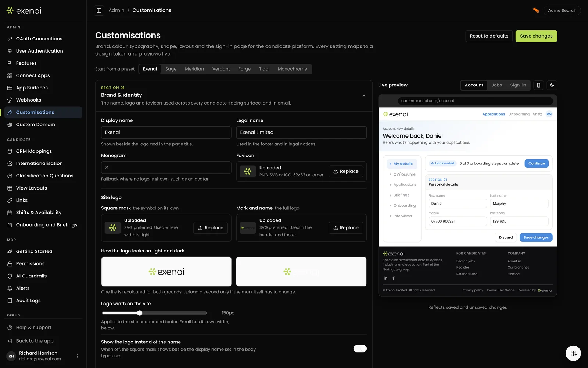The height and width of the screenshot is (368, 588).
Task: Open Internationalisation settings
Action: (43, 163)
